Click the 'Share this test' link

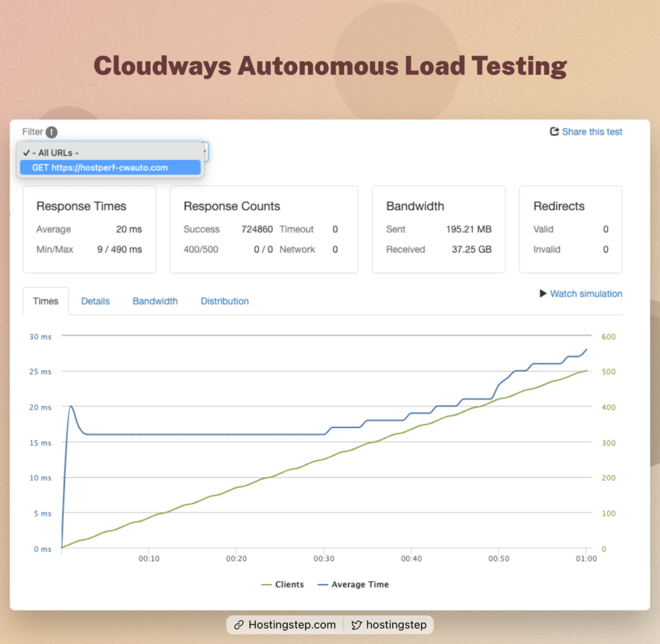click(592, 132)
